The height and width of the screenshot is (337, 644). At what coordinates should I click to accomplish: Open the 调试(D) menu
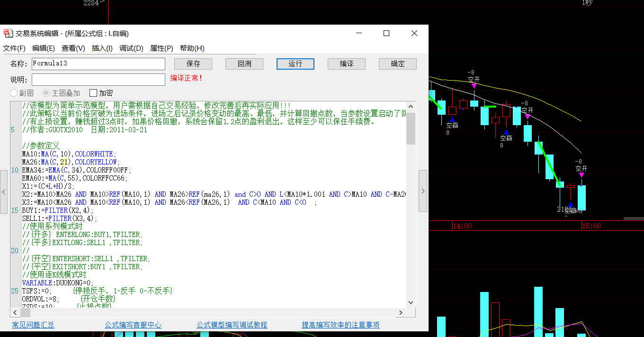tap(131, 48)
